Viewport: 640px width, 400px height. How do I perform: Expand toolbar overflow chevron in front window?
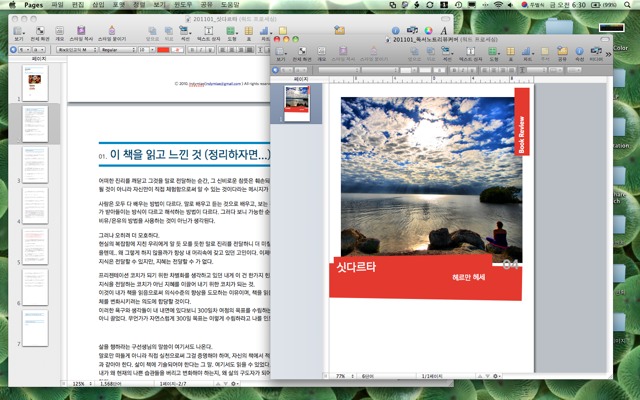(x=609, y=54)
